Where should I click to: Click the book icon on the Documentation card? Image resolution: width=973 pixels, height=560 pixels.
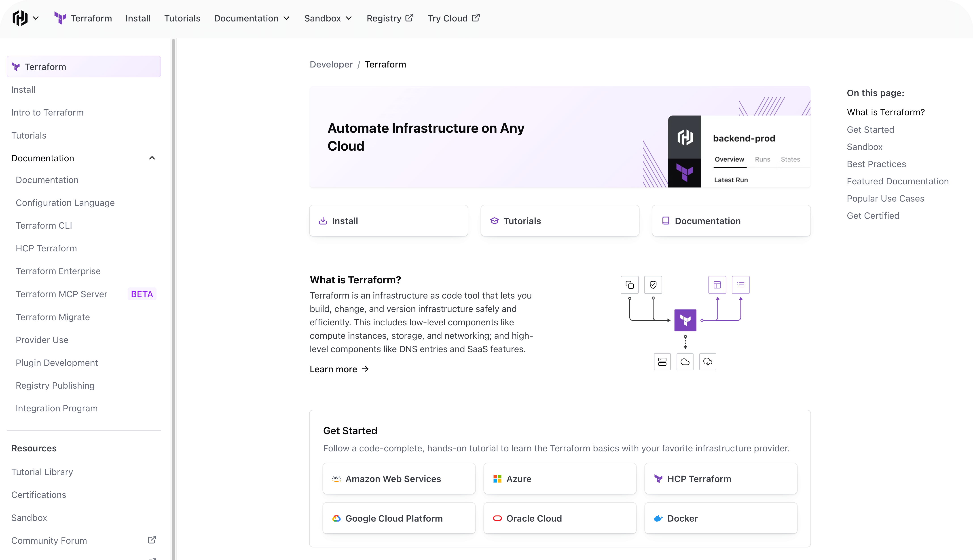666,220
